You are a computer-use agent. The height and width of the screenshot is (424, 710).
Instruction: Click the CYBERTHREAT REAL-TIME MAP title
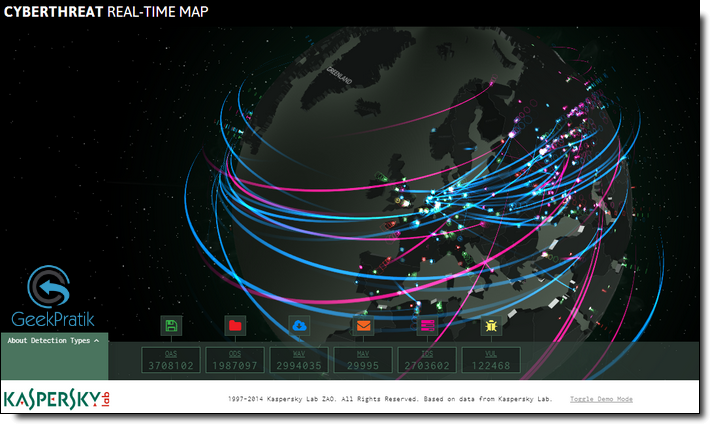pyautogui.click(x=106, y=11)
